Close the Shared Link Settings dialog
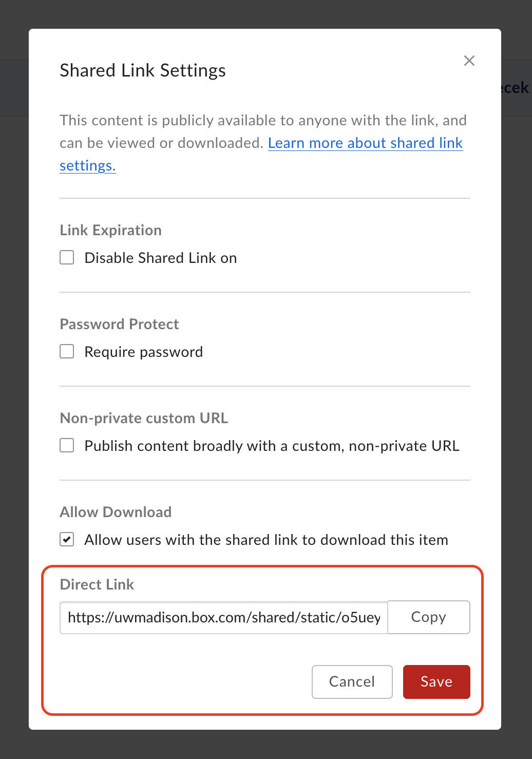This screenshot has width=532, height=759. (x=469, y=61)
